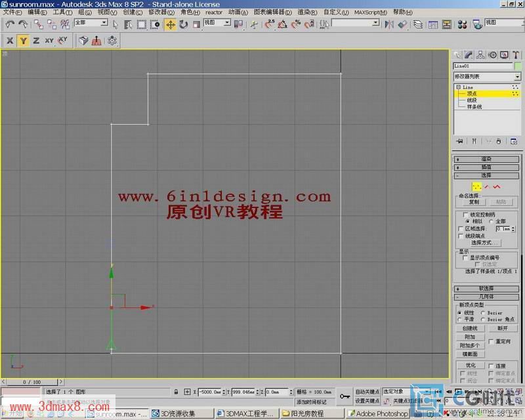Image resolution: width=525 pixels, height=420 pixels.
Task: Choose the Select Object arrow tool
Action: pos(115,24)
